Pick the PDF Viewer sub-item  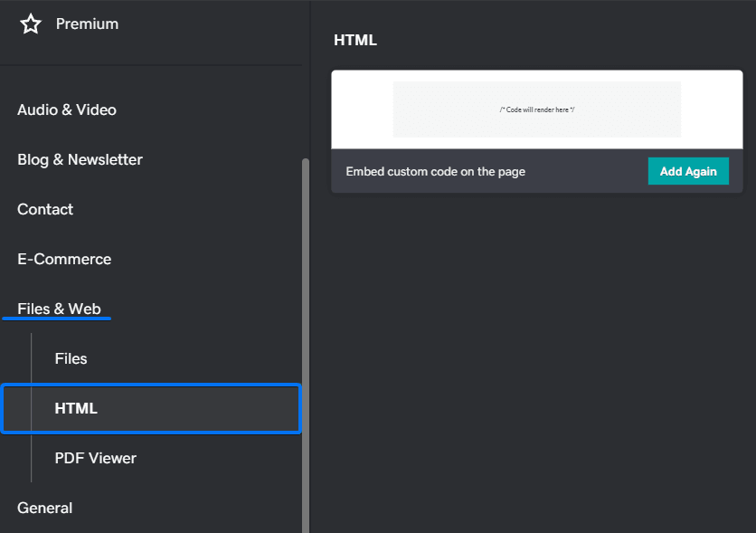[96, 458]
